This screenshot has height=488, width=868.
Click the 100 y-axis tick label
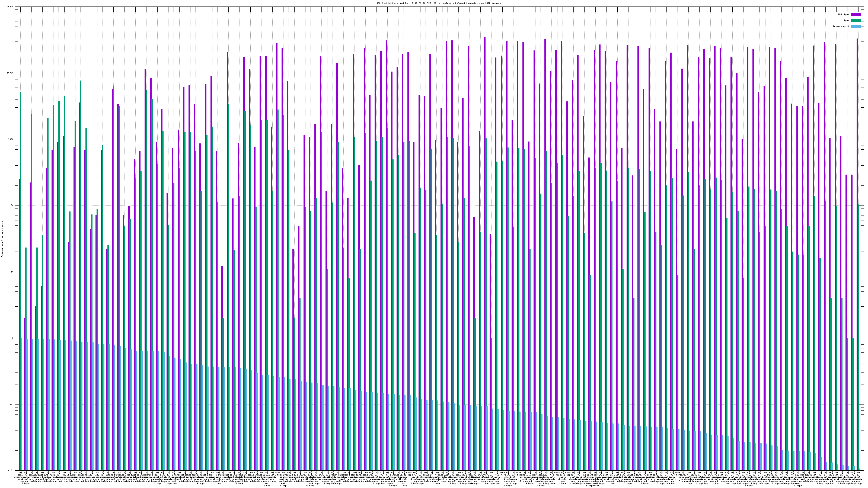coord(12,206)
